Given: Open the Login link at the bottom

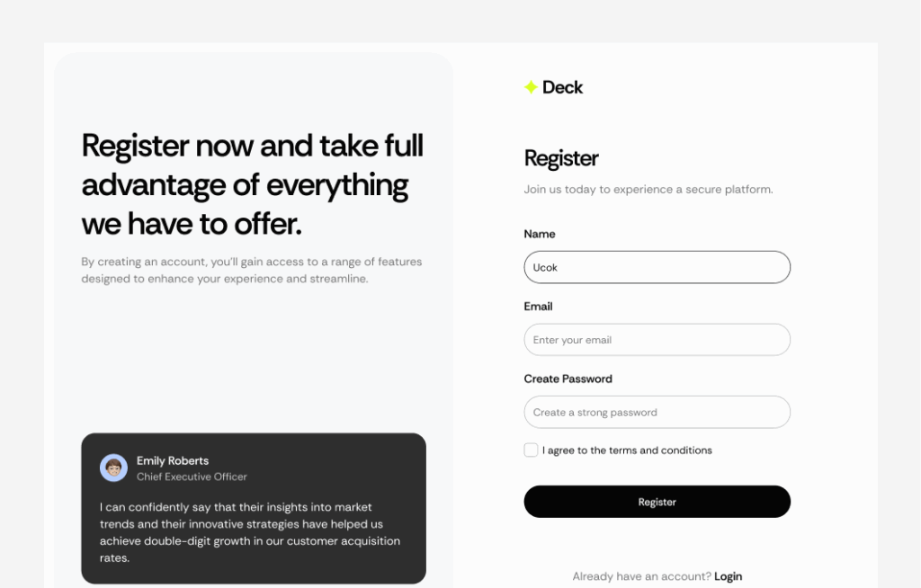Looking at the screenshot, I should (729, 576).
